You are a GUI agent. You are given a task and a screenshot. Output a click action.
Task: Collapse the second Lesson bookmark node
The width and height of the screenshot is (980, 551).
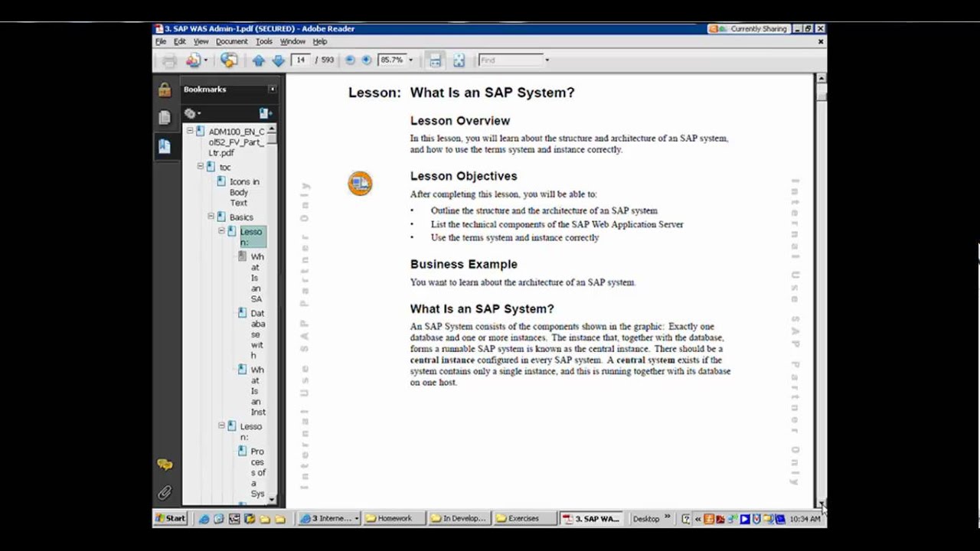tap(222, 426)
